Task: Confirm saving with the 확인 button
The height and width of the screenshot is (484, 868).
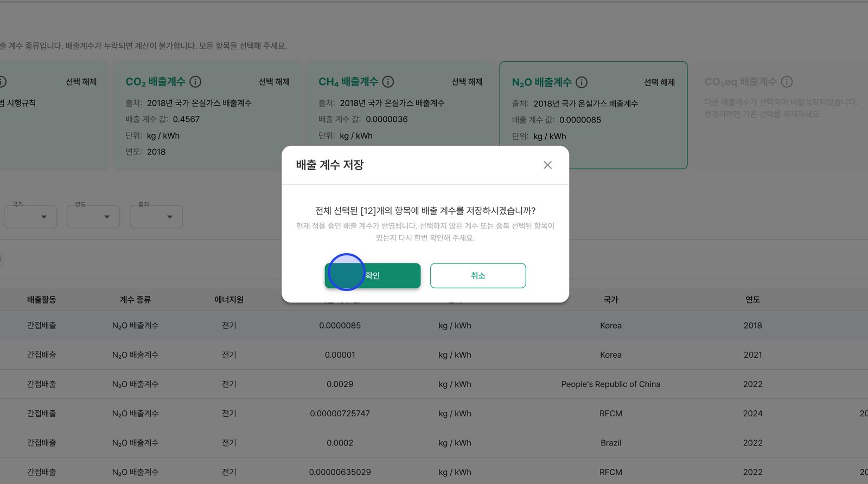Action: [372, 275]
